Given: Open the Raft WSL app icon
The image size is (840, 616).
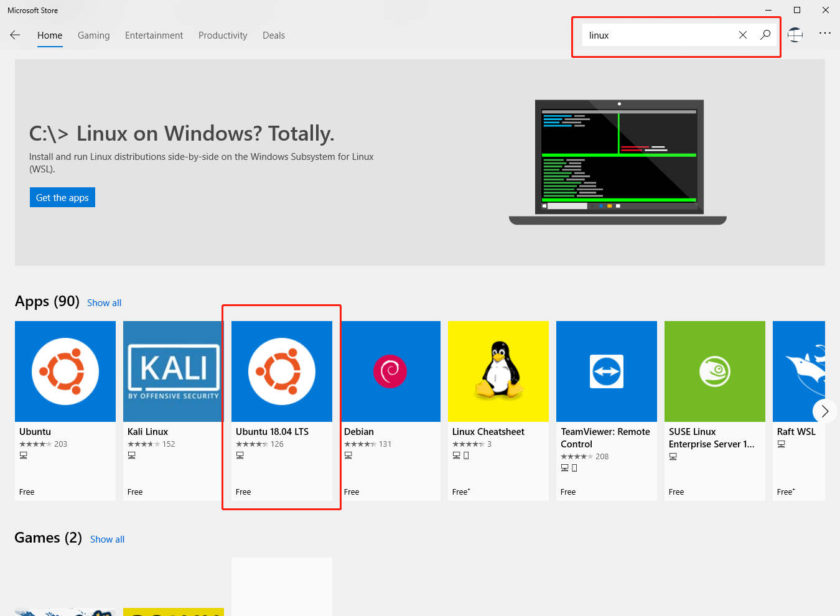Looking at the screenshot, I should [803, 371].
